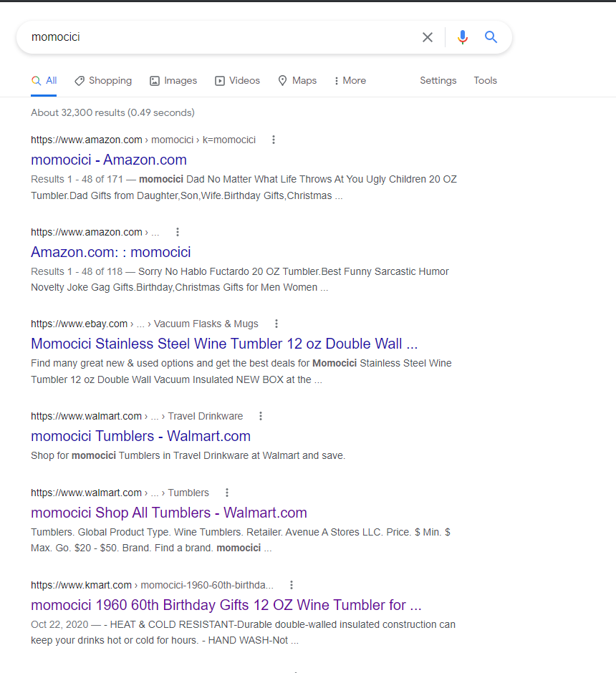This screenshot has height=673, width=616.
Task: Open momocici Shop All Tumblers Walmart link
Action: click(x=169, y=513)
